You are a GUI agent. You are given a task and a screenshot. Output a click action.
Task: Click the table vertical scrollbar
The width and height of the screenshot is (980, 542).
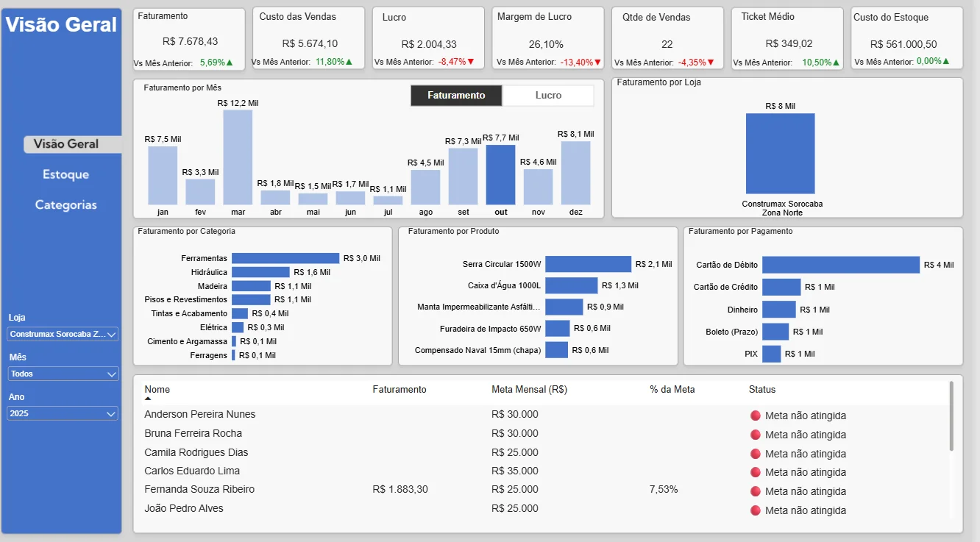coord(951,416)
